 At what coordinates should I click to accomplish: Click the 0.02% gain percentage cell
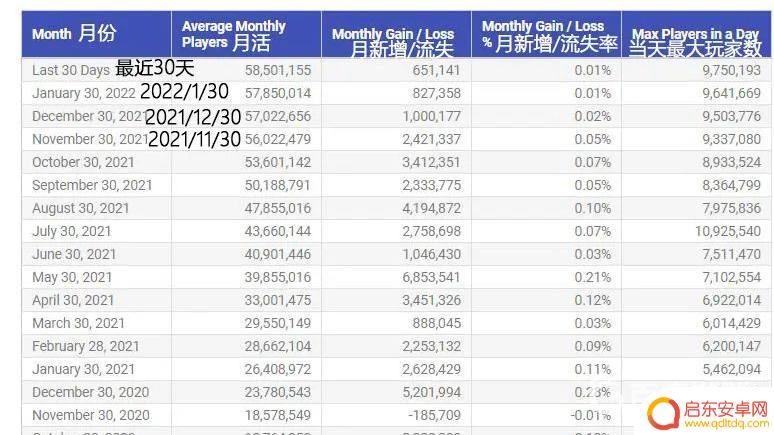tap(593, 116)
